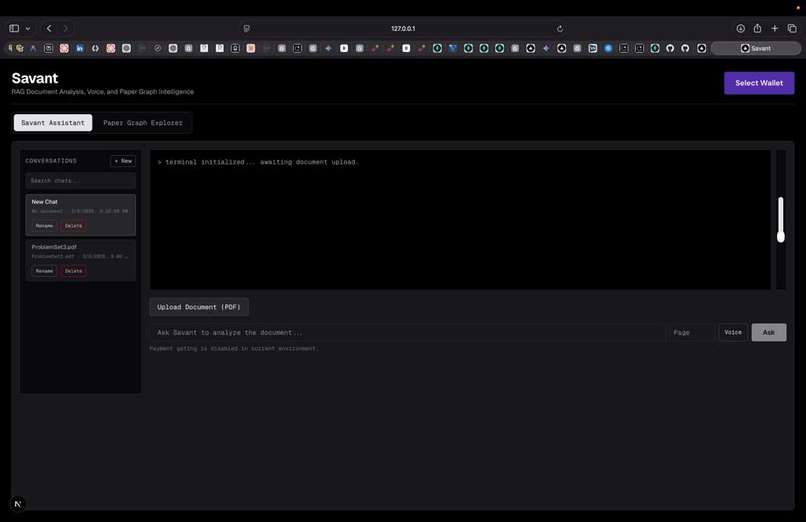Open the browser share icon
Image resolution: width=806 pixels, height=522 pixels.
[757, 28]
